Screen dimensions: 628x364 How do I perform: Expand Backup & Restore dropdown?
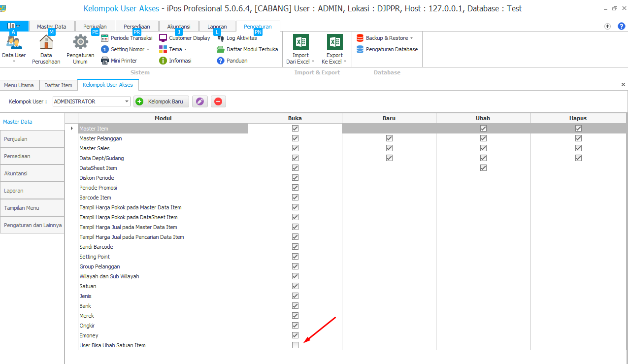coord(411,38)
